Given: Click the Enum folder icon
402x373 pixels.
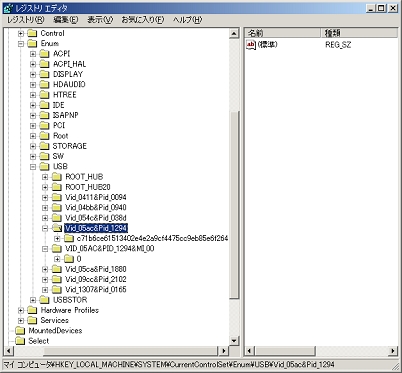Looking at the screenshot, I should [x=32, y=44].
